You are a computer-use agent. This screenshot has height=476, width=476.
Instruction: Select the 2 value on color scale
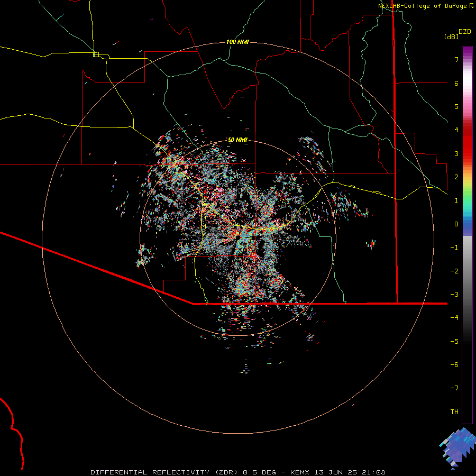[456, 177]
